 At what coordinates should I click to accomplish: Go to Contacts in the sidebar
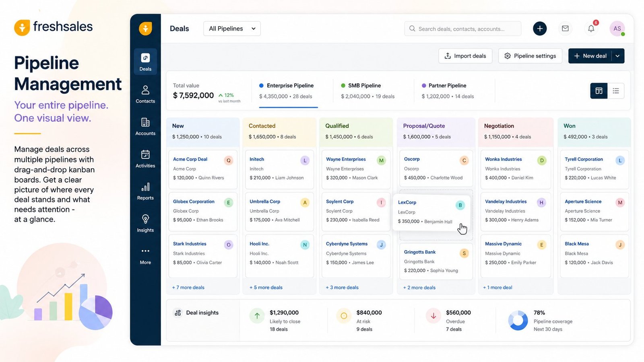click(x=145, y=94)
